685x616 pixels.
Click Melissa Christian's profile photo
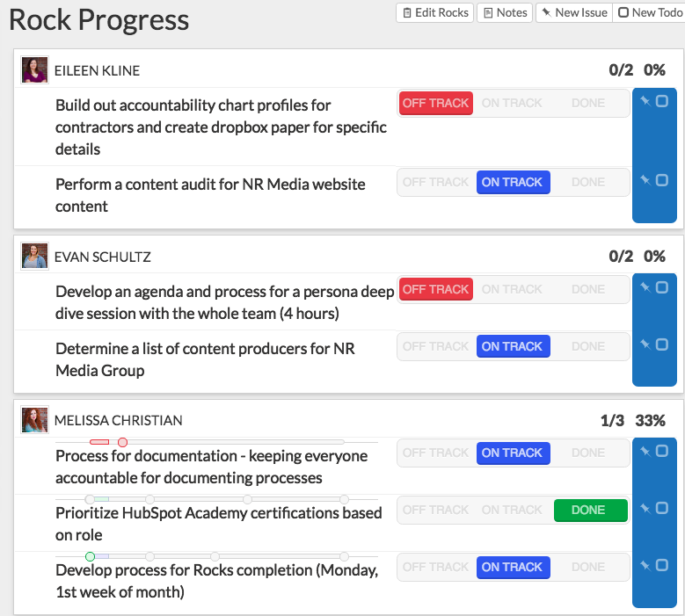tap(34, 420)
